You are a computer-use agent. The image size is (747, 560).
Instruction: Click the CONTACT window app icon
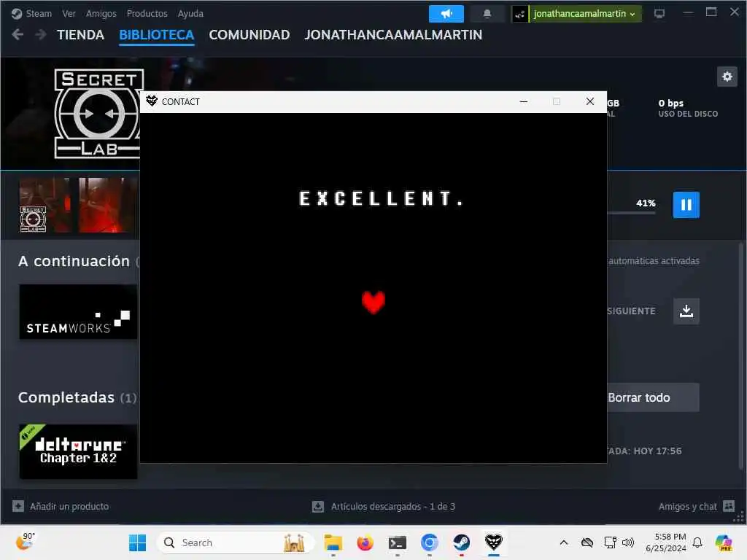tap(152, 101)
